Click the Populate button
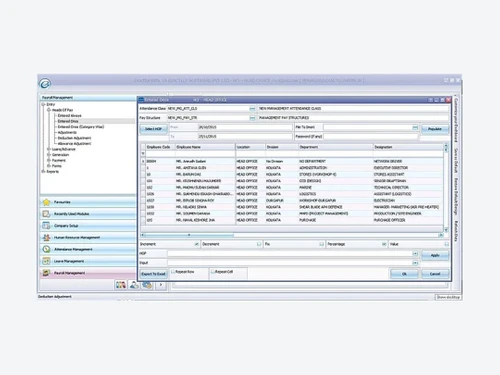This screenshot has height=375, width=500. point(435,129)
